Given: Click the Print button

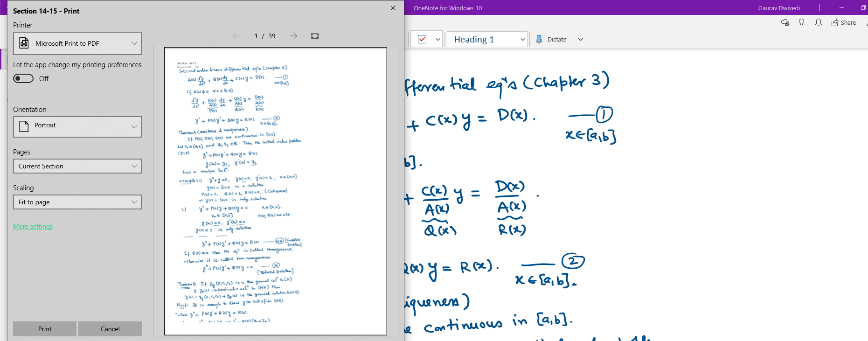Looking at the screenshot, I should click(x=45, y=329).
